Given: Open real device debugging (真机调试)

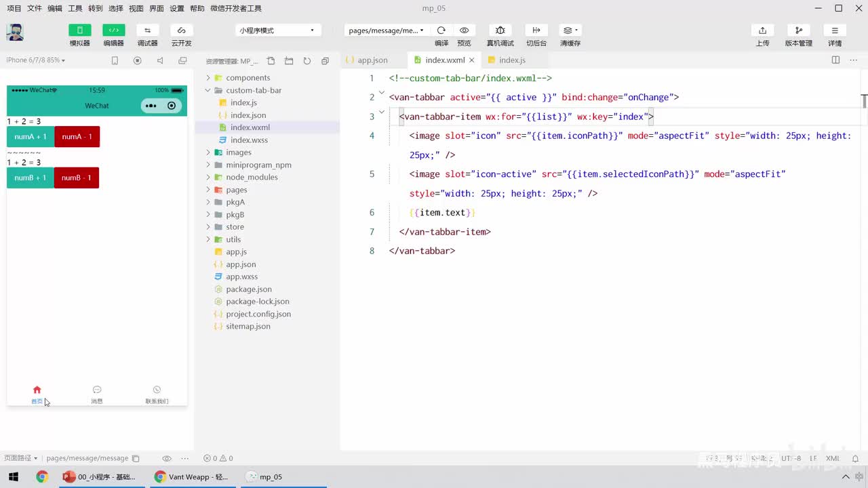Looking at the screenshot, I should click(500, 30).
